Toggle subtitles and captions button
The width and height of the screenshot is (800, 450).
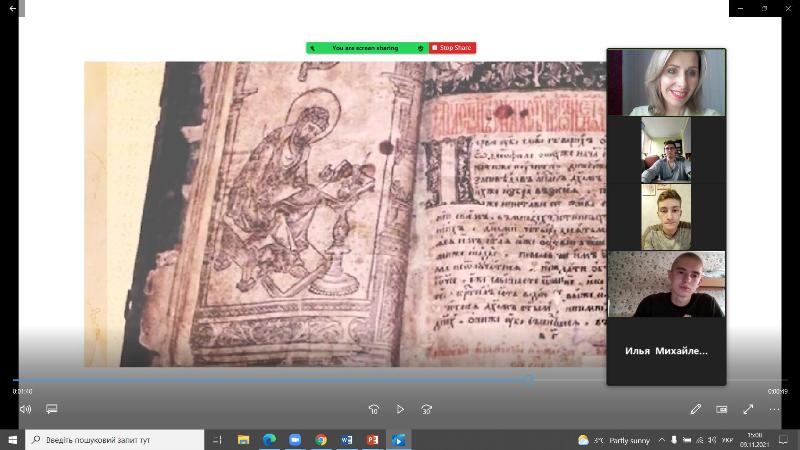[x=52, y=409]
